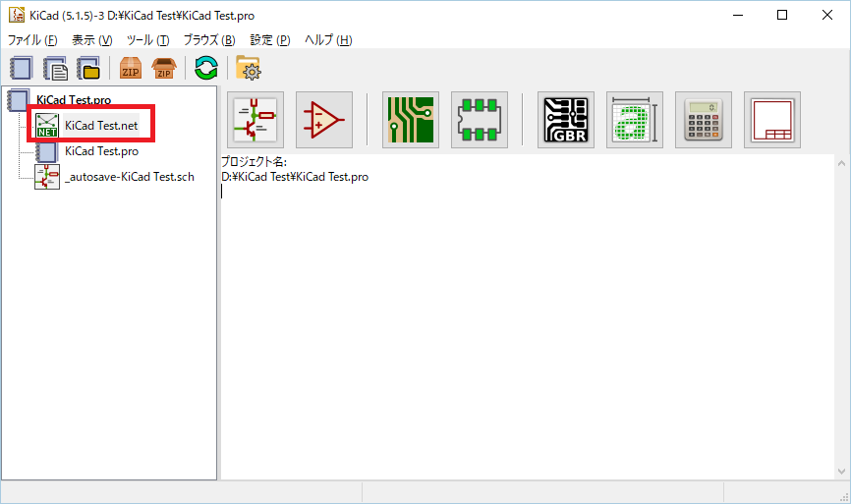
Task: Click the D:¥KiCad Test¥KiCad Test.pro path text
Action: (295, 177)
